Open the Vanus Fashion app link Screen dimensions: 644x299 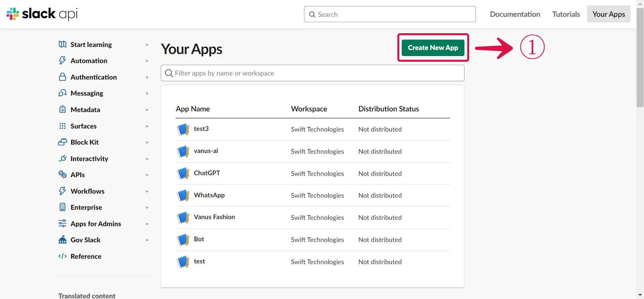(214, 217)
